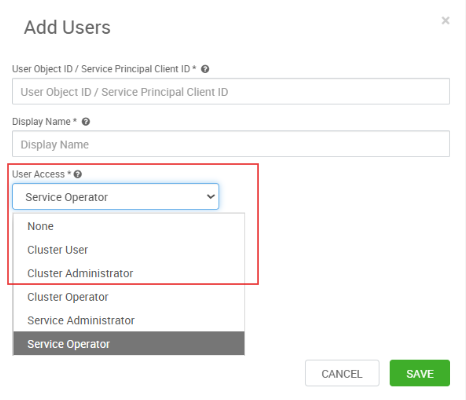This screenshot has width=466, height=400.
Task: Click the help icon next to Display Name
Action: tap(86, 122)
